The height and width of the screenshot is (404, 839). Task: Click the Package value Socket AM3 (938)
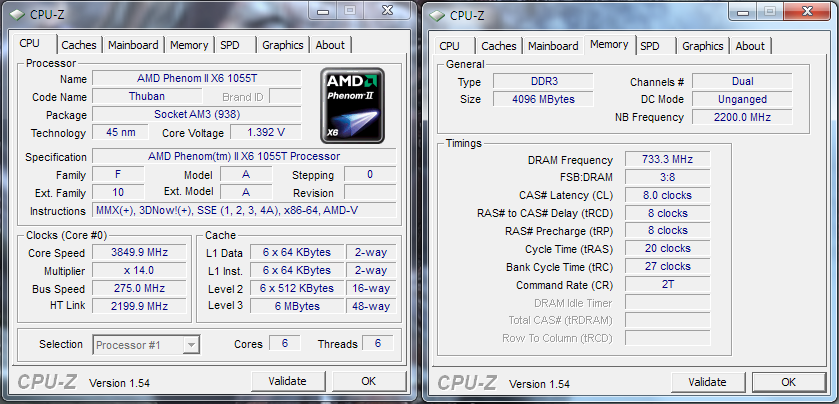coord(197,114)
